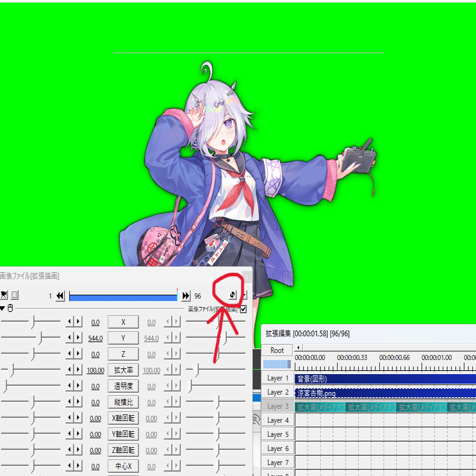Decrease 縦横比 start value with left arrow
The height and width of the screenshot is (476, 476).
(x=70, y=402)
